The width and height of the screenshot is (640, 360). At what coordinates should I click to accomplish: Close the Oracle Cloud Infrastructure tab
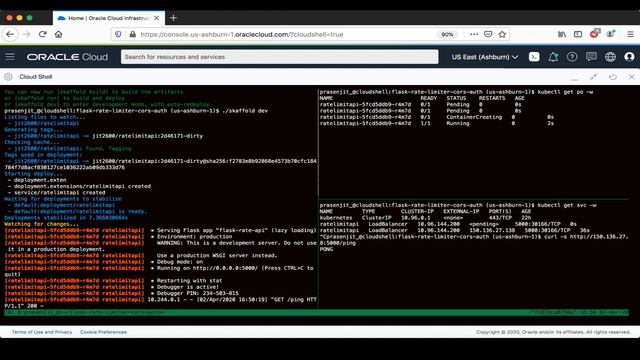click(x=156, y=18)
